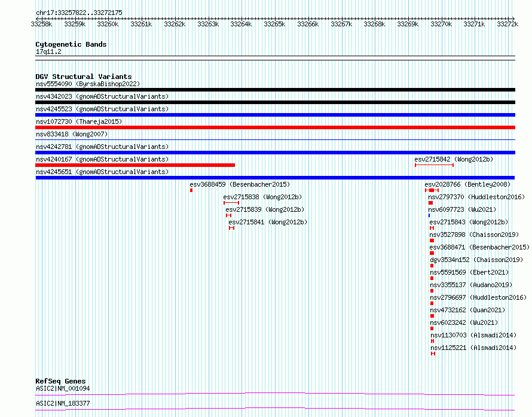The image size is (532, 417).
Task: Click nsv2797370 (Huddleston2016) label
Action: (x=476, y=197)
